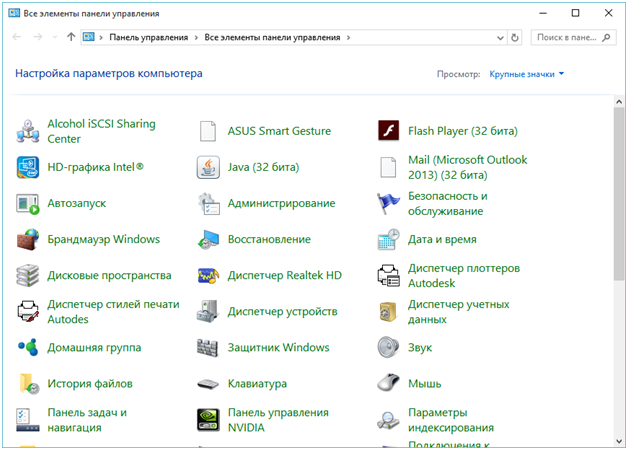Open the Мышь link

pyautogui.click(x=425, y=384)
